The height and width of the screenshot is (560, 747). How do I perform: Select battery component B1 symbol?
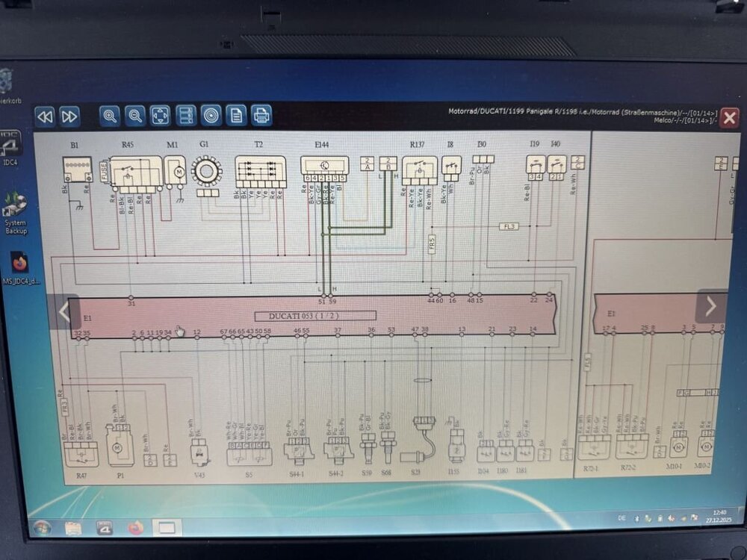[x=77, y=170]
